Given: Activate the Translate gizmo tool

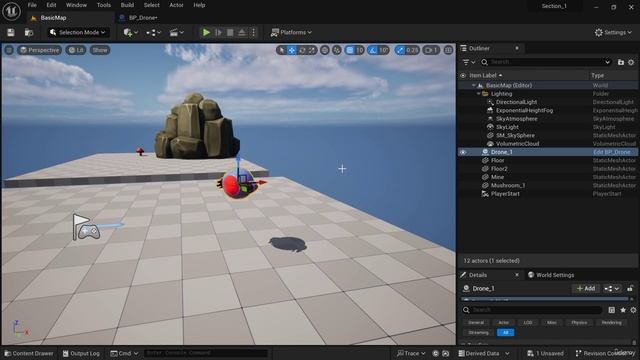Looking at the screenshot, I should point(292,50).
